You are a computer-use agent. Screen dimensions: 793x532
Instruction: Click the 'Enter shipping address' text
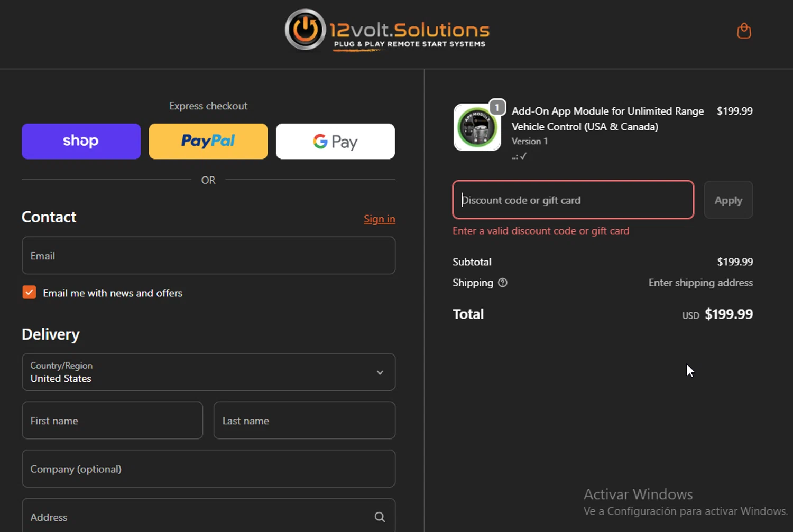[x=700, y=283]
